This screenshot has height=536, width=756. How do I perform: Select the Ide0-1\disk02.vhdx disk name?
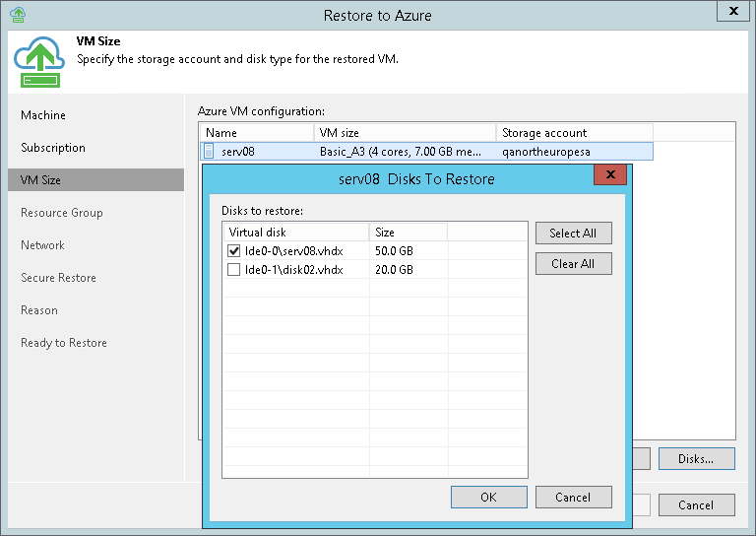click(x=294, y=269)
